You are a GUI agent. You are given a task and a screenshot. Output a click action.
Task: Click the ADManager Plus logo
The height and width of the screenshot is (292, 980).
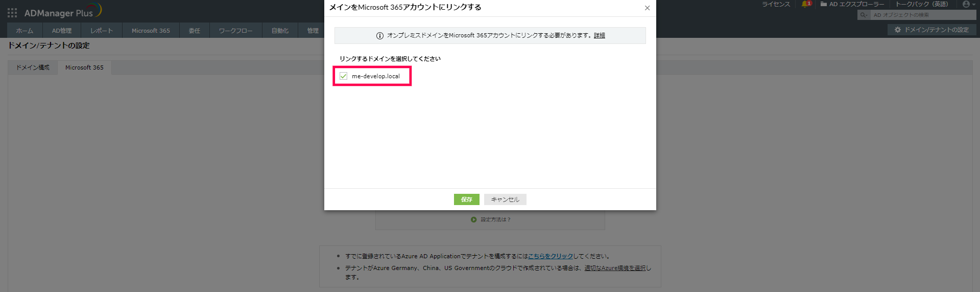63,12
